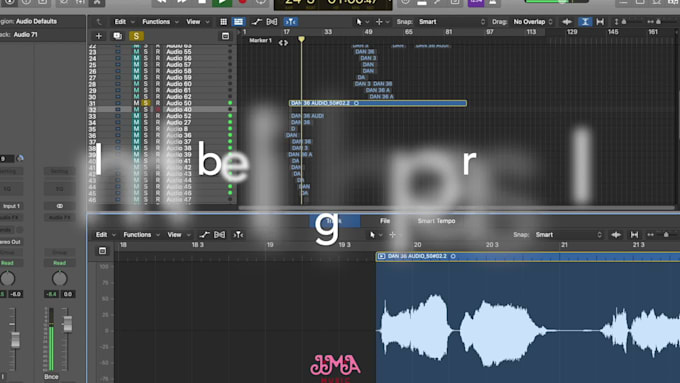680x383 pixels.
Task: Click the Input 1 slot in channel strip
Action: coord(12,206)
